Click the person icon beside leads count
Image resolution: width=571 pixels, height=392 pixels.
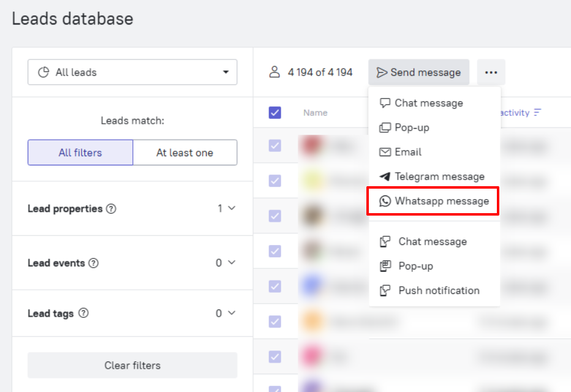pyautogui.click(x=274, y=72)
